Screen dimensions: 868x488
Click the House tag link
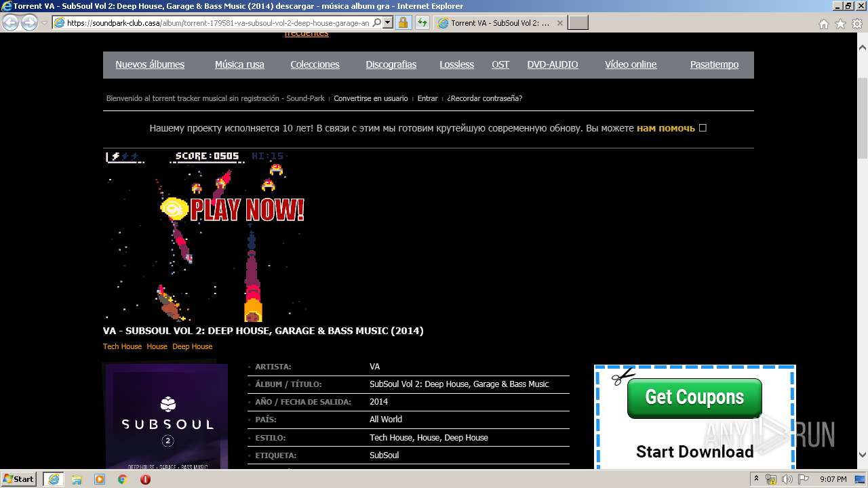157,346
